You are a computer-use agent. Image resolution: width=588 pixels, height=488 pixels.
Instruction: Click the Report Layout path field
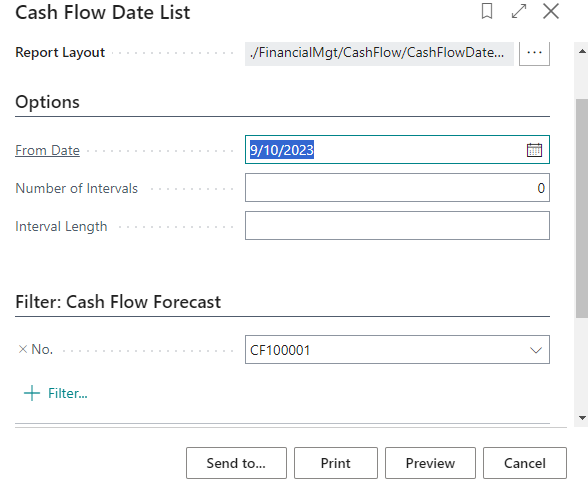(379, 53)
